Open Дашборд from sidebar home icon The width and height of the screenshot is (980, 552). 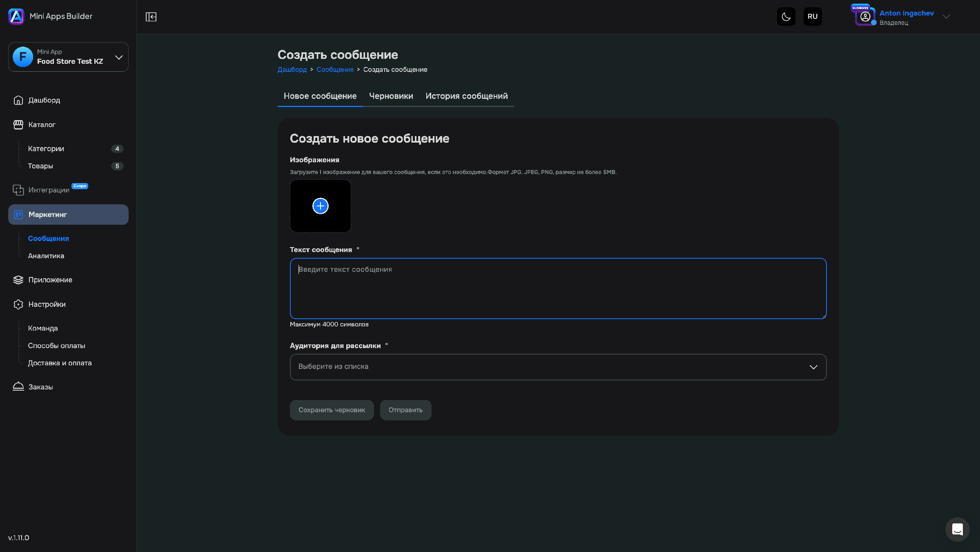pyautogui.click(x=18, y=100)
